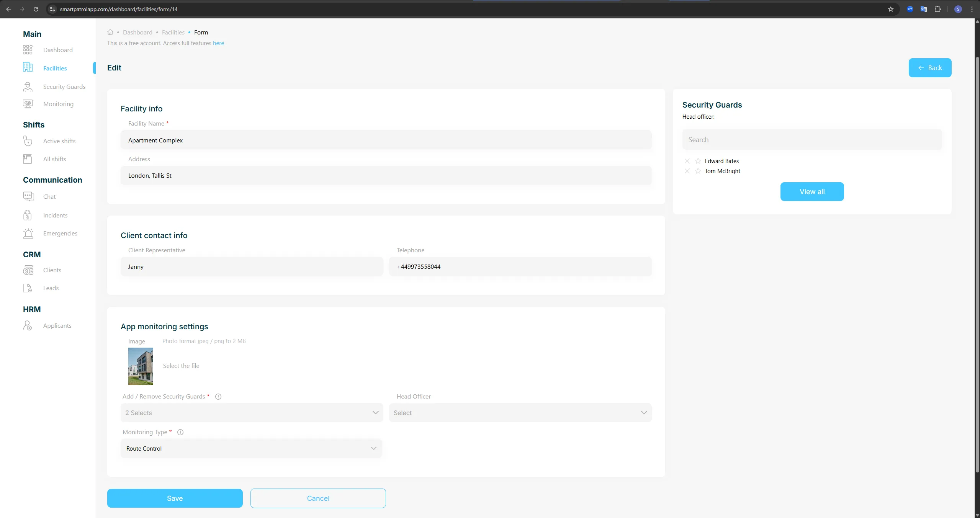Go back in browser history

8,9
